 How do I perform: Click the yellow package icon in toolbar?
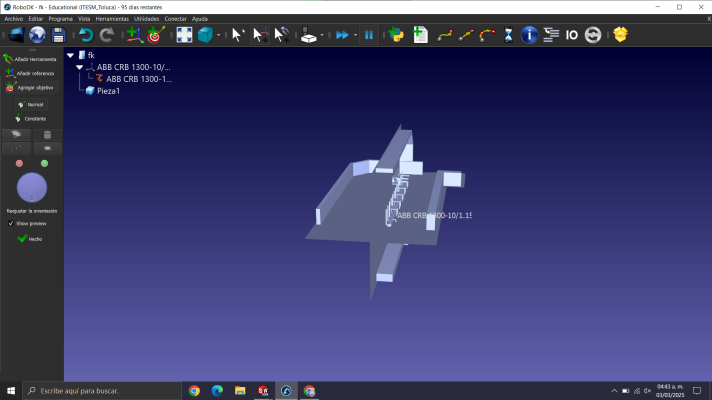[x=620, y=35]
